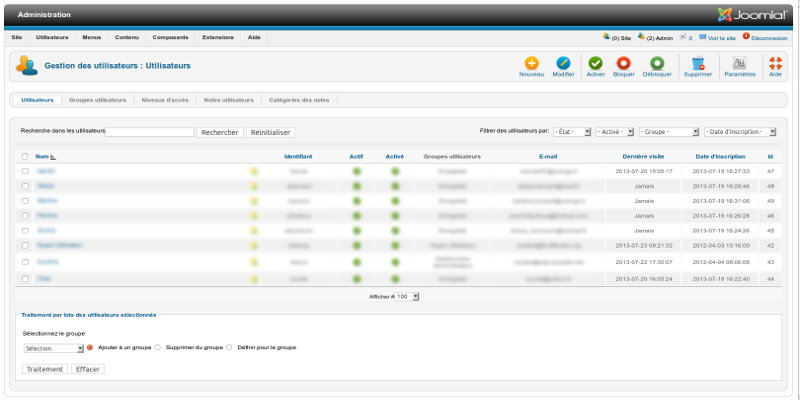The width and height of the screenshot is (800, 400).
Task: Open the Aide lifebuoy icon
Action: [x=775, y=63]
